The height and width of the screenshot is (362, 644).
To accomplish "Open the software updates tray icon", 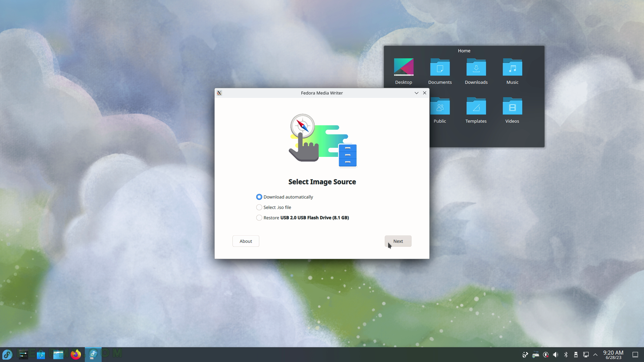I will click(x=546, y=355).
